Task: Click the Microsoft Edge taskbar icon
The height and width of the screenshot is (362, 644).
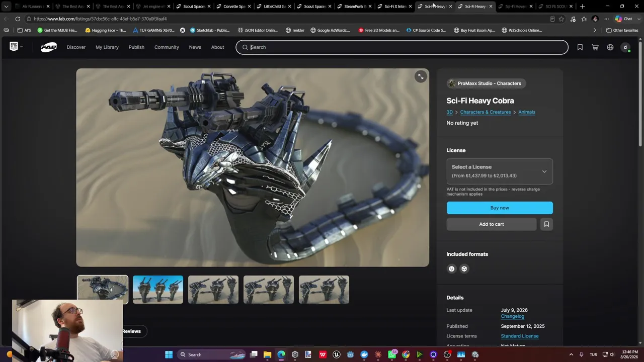Action: [281, 354]
